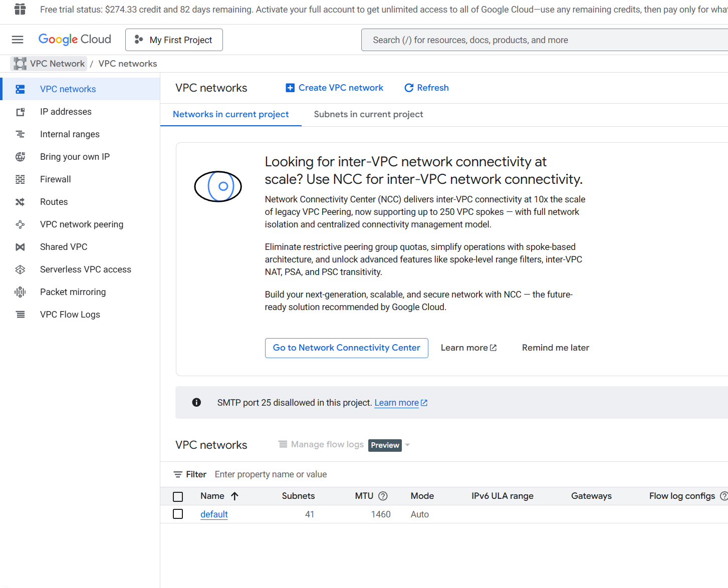Viewport: 728px width, 588px height.
Task: Open VPC network peering in the sidebar
Action: (x=80, y=224)
